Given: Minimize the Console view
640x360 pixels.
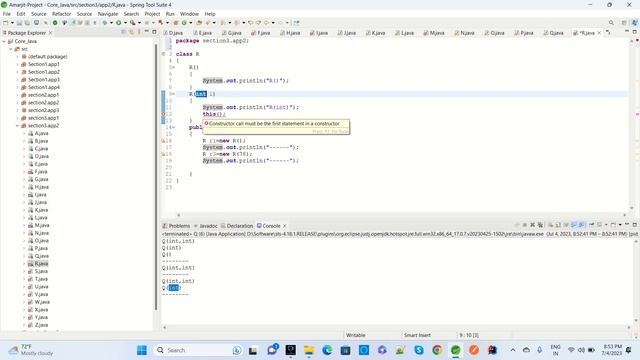Looking at the screenshot, I should [x=627, y=224].
